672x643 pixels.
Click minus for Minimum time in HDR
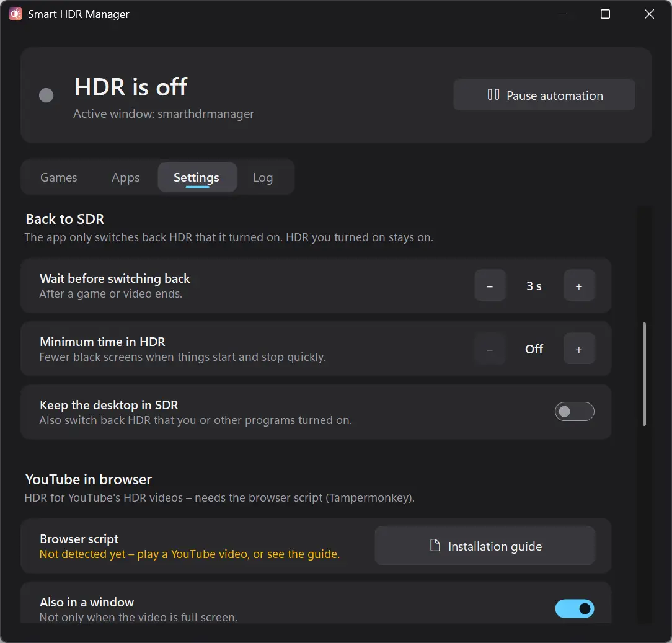click(490, 349)
